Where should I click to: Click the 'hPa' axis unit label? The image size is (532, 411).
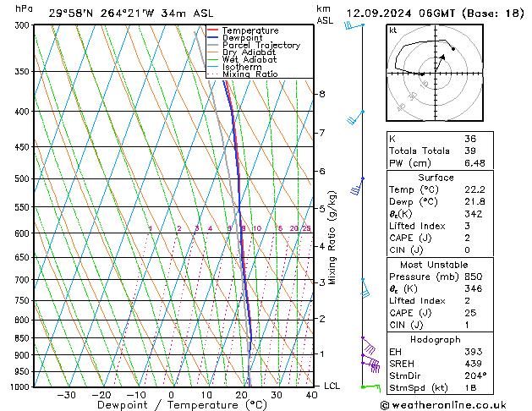24,9
